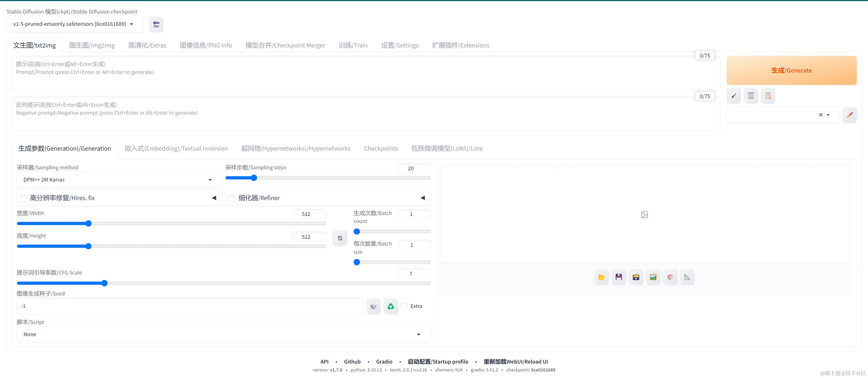
Task: Click the arrow icon to read last generation parameters
Action: 734,96
